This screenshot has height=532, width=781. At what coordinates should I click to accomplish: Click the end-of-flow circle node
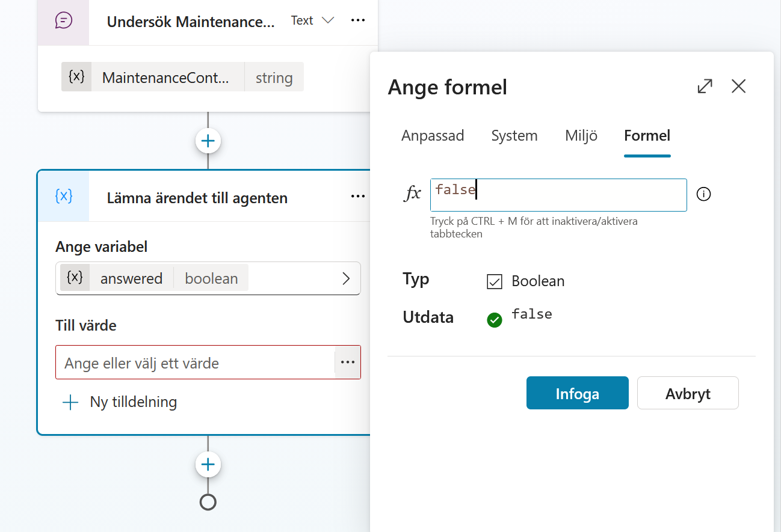[x=208, y=502]
